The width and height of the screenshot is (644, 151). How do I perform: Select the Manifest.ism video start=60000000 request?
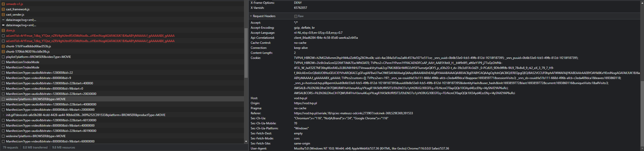pyautogui.click(x=50, y=141)
